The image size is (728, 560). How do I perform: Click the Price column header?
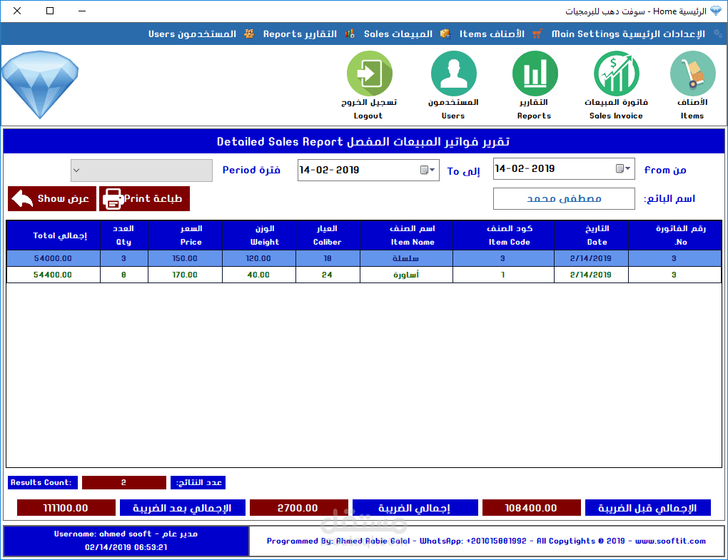click(186, 235)
